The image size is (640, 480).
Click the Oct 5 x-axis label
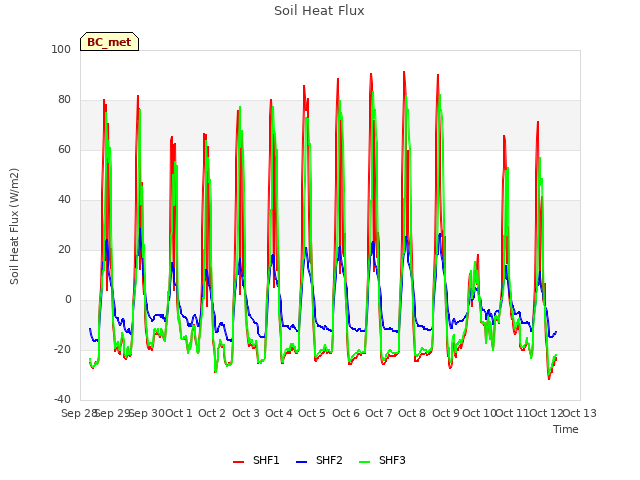[x=312, y=413]
